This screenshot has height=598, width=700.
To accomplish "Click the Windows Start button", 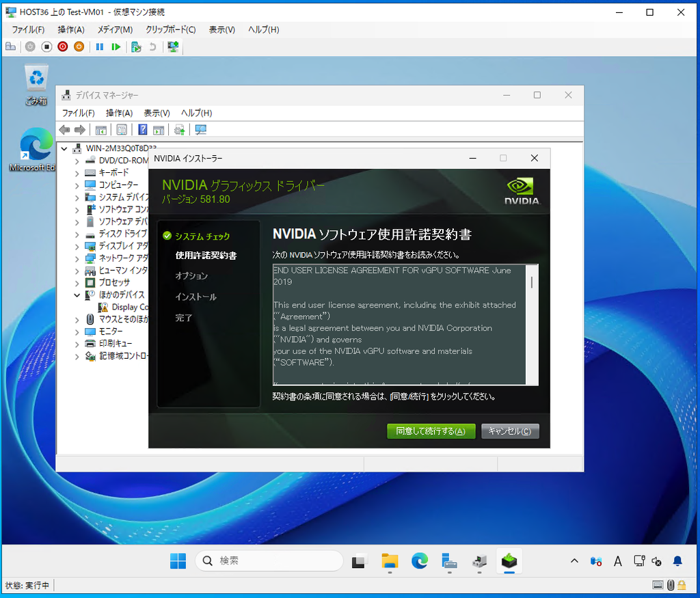I will click(178, 561).
